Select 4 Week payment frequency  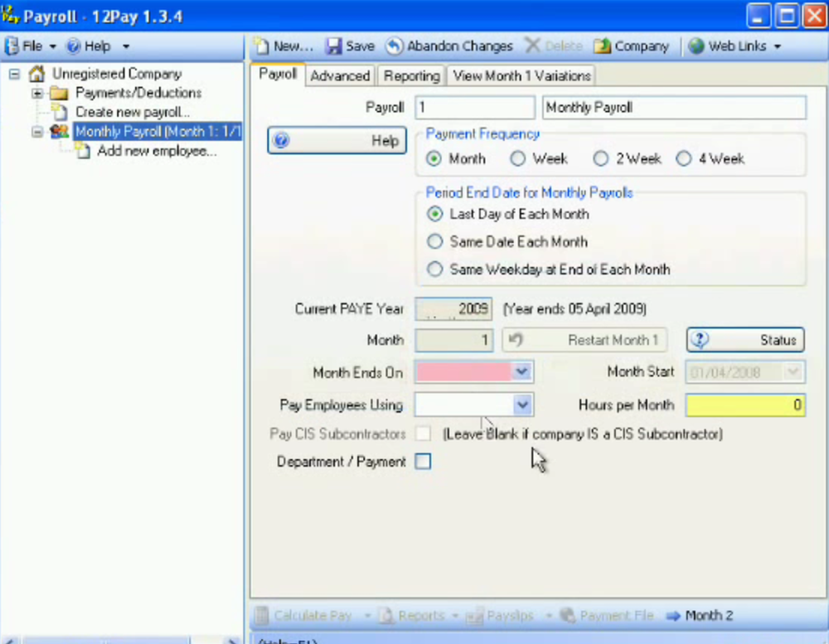coord(684,158)
